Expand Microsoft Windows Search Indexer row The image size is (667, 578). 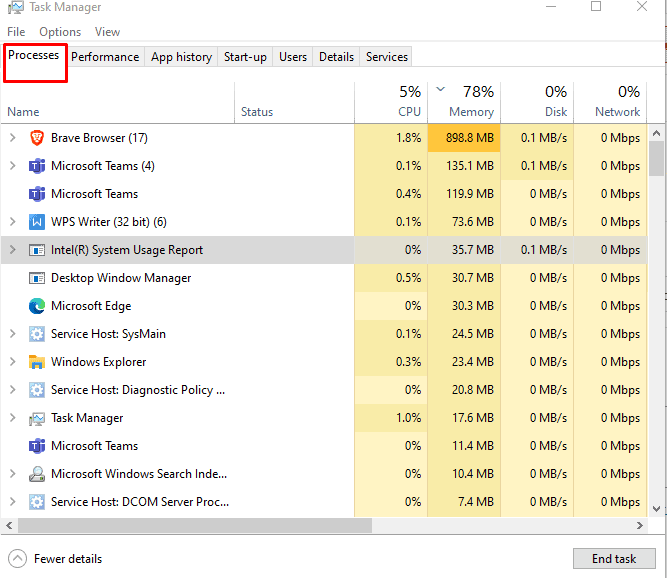pyautogui.click(x=12, y=474)
